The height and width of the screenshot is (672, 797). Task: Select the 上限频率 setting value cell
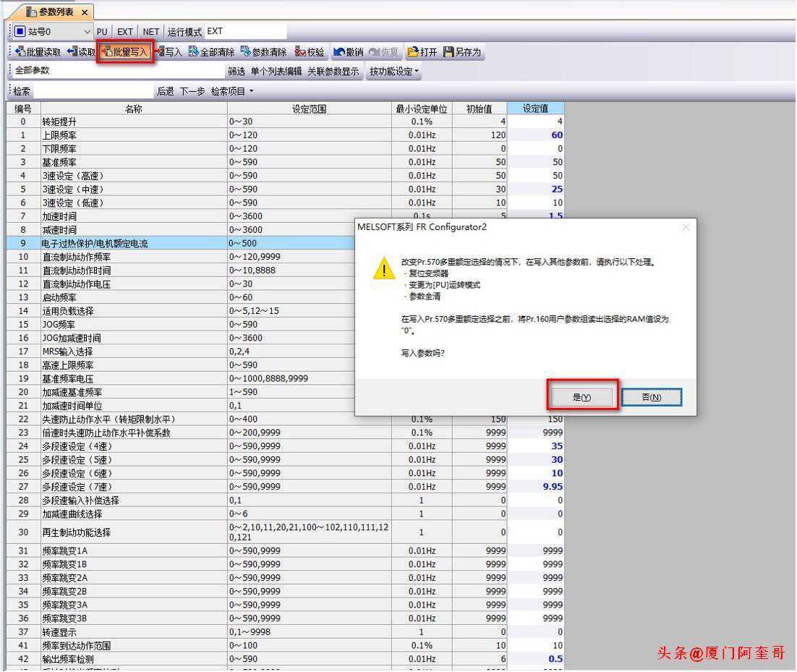[x=535, y=135]
